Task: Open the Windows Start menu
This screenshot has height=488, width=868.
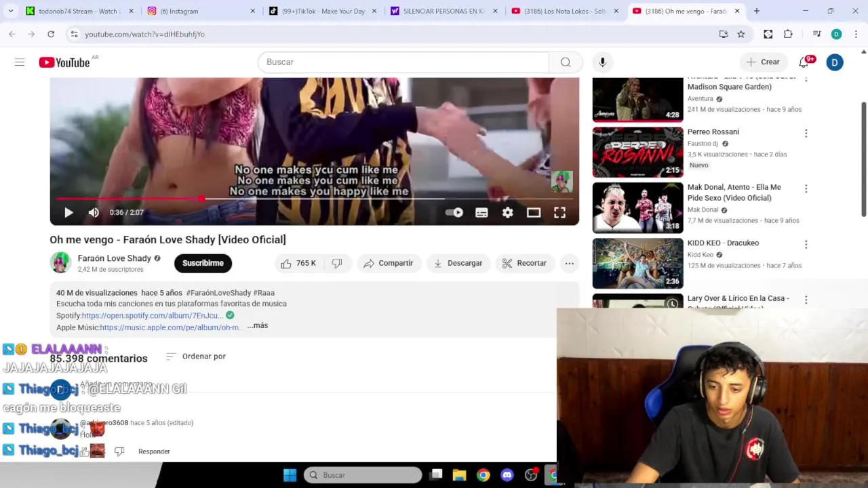Action: [x=290, y=475]
